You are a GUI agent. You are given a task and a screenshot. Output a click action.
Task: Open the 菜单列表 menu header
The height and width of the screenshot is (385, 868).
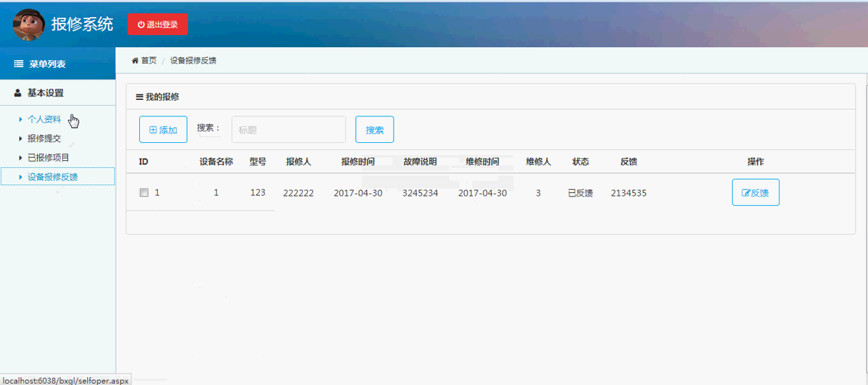click(58, 64)
